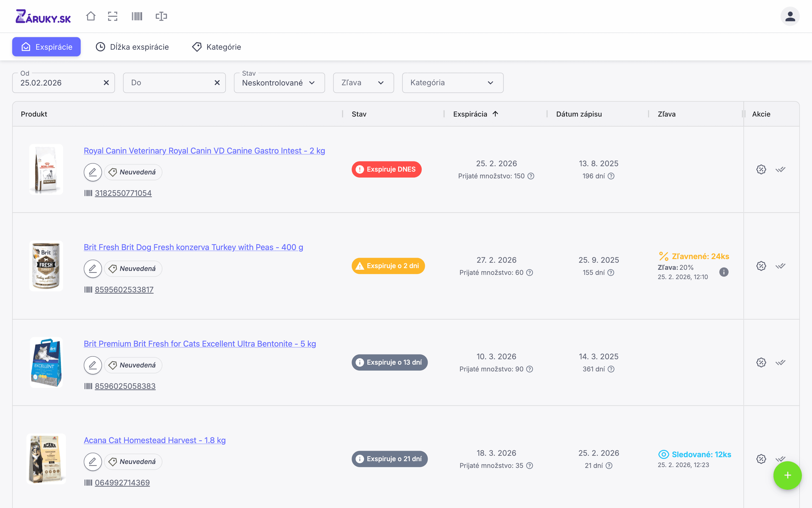
Task: Click the Záruky.sk logo
Action: click(43, 16)
